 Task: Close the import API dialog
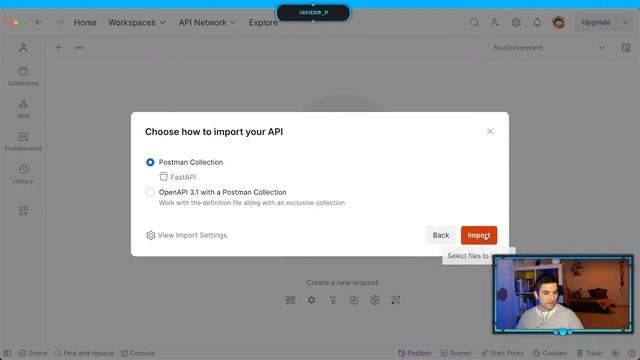(490, 131)
